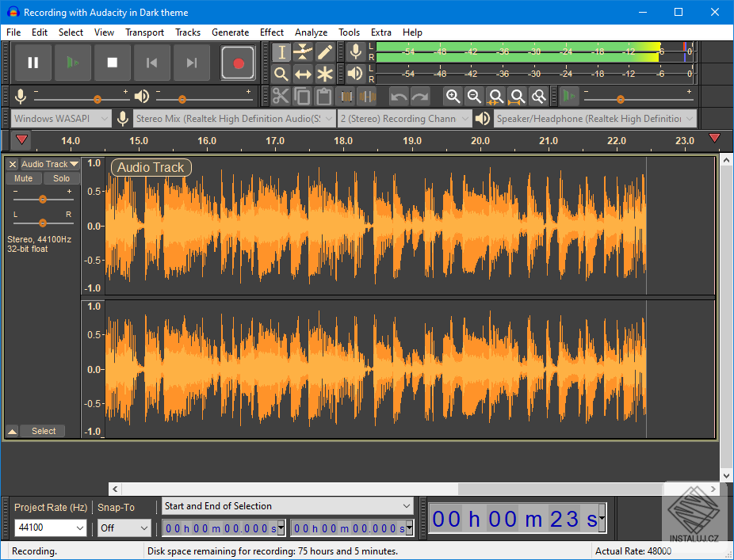Select the Selection (I-beam) tool

coord(281,52)
